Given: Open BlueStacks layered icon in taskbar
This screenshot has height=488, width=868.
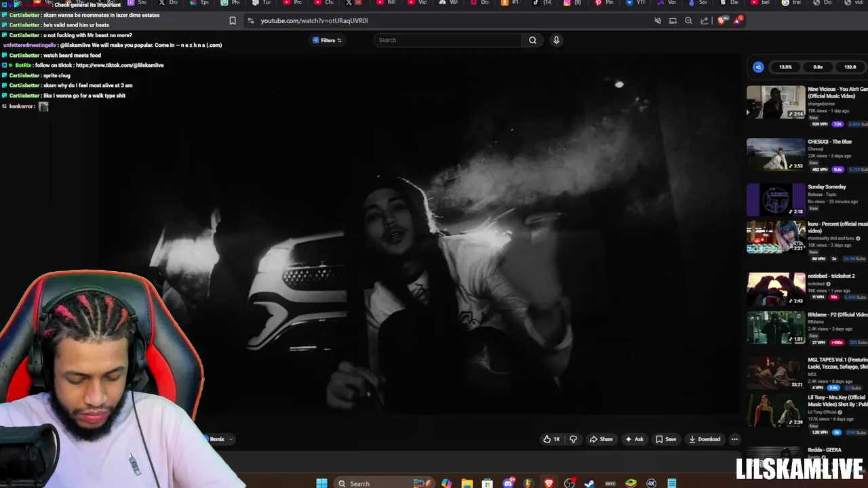Looking at the screenshot, I should 631,483.
